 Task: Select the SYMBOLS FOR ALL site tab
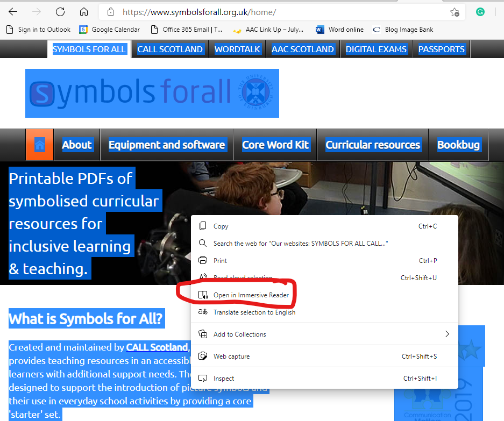click(89, 49)
